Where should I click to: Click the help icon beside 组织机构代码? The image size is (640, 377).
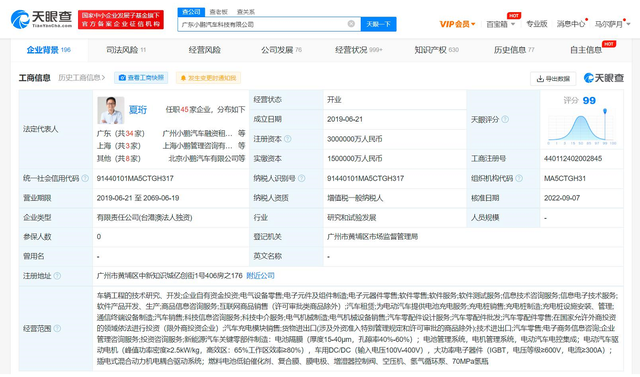pos(519,178)
